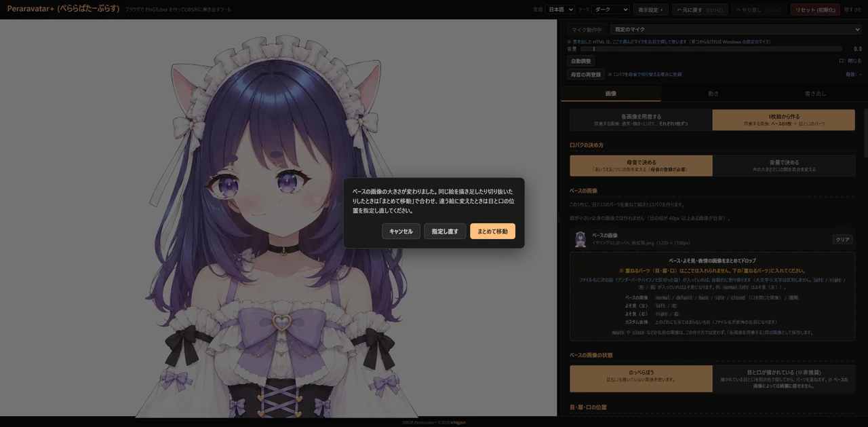Select 目と口が描かれている option

click(x=784, y=378)
